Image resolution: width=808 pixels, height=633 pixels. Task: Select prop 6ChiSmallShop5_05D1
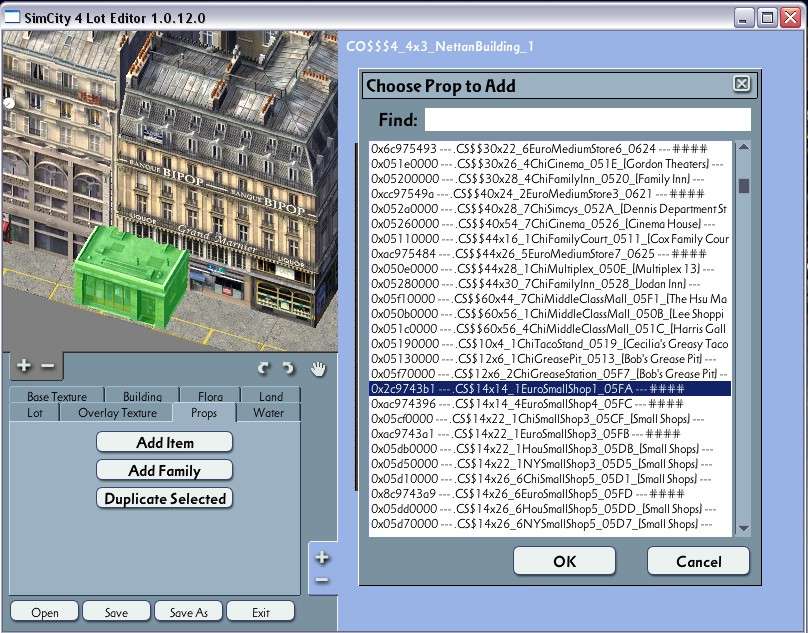tap(550, 478)
